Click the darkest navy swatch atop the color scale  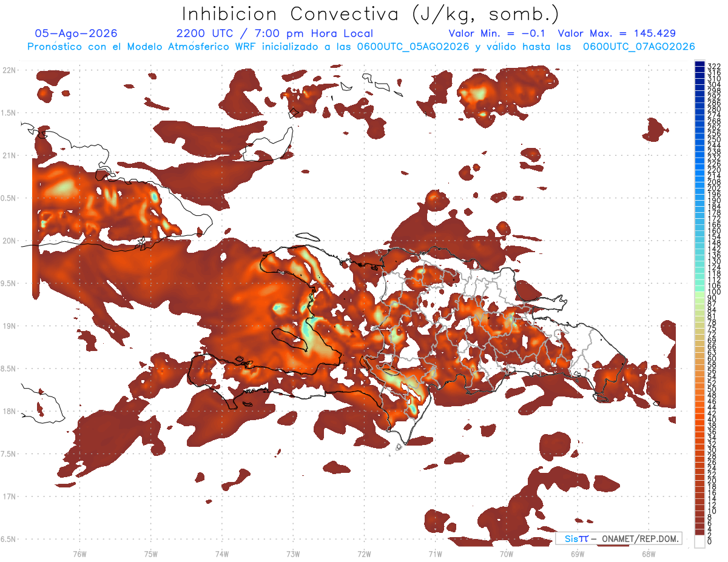pos(700,64)
